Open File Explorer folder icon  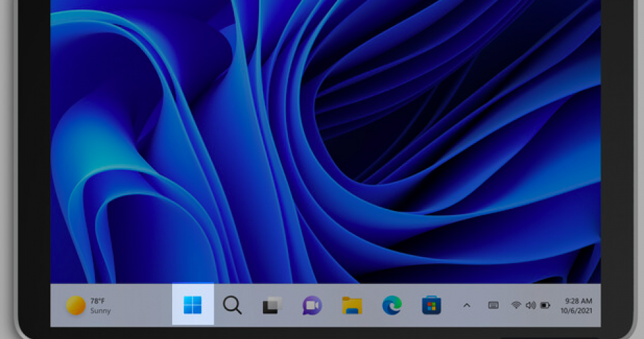[x=352, y=305]
